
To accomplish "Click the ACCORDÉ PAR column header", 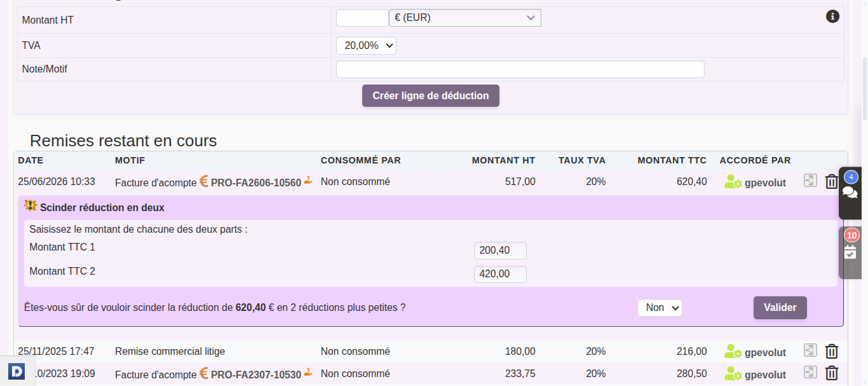I will 756,160.
